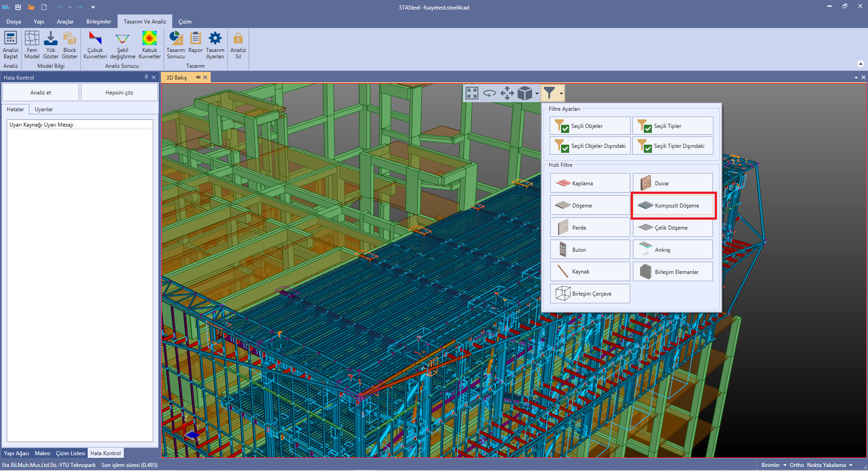Toggle Seçili Objeler Dışındaki filter
The image size is (868, 471).
click(590, 146)
